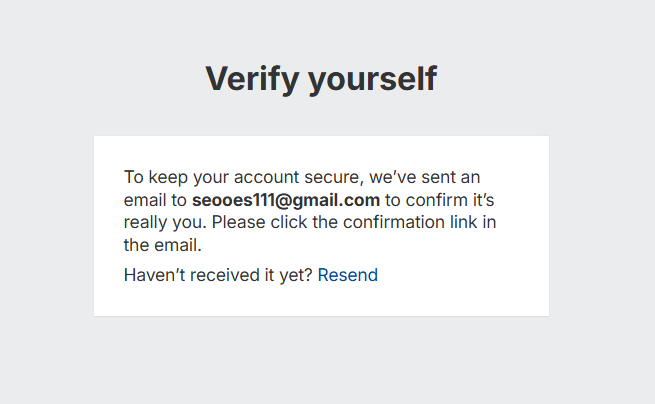Click the 'Haven't received it yet?' text

218,275
